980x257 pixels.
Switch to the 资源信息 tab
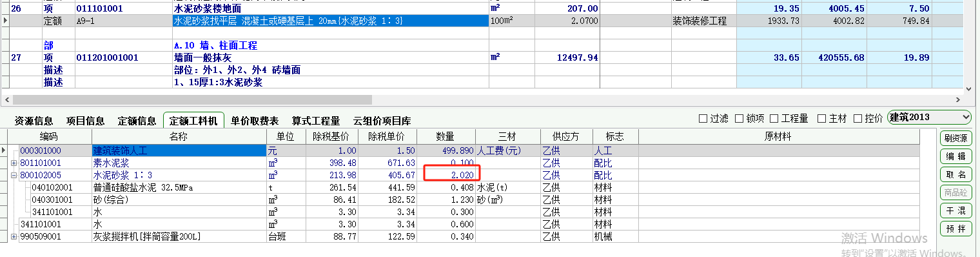(34, 121)
